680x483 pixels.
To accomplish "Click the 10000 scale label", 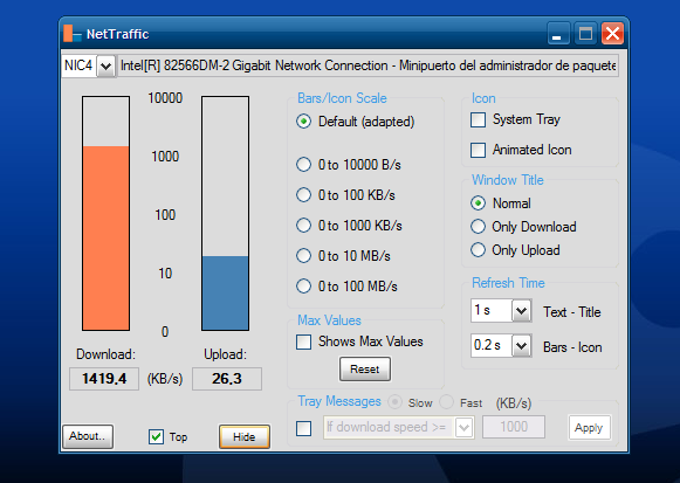I will tap(165, 98).
